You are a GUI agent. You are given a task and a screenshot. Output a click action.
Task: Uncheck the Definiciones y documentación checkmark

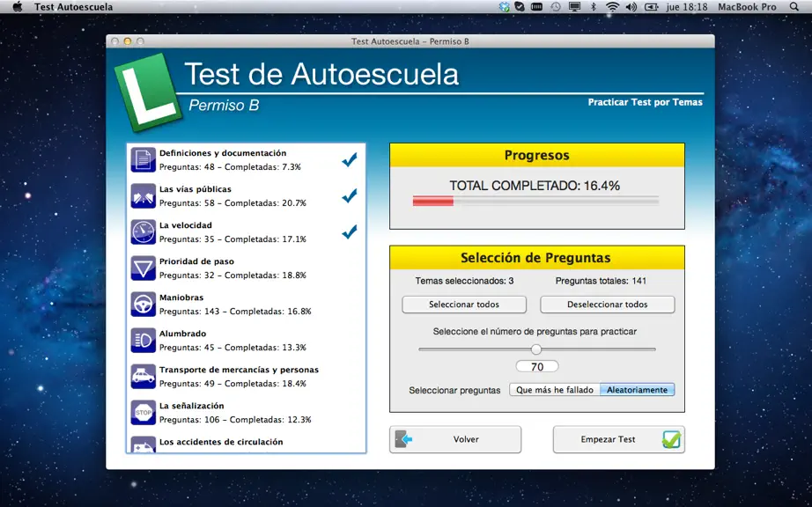click(350, 160)
